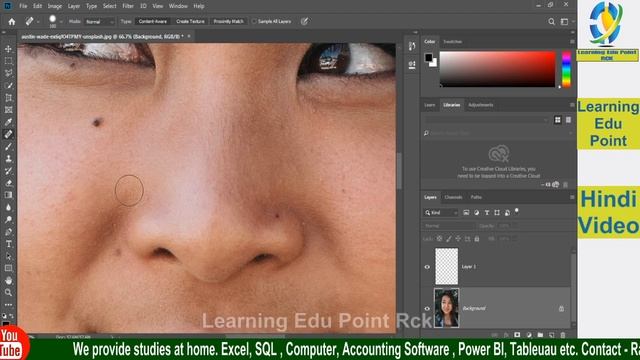Select the Hand tool

[8, 280]
